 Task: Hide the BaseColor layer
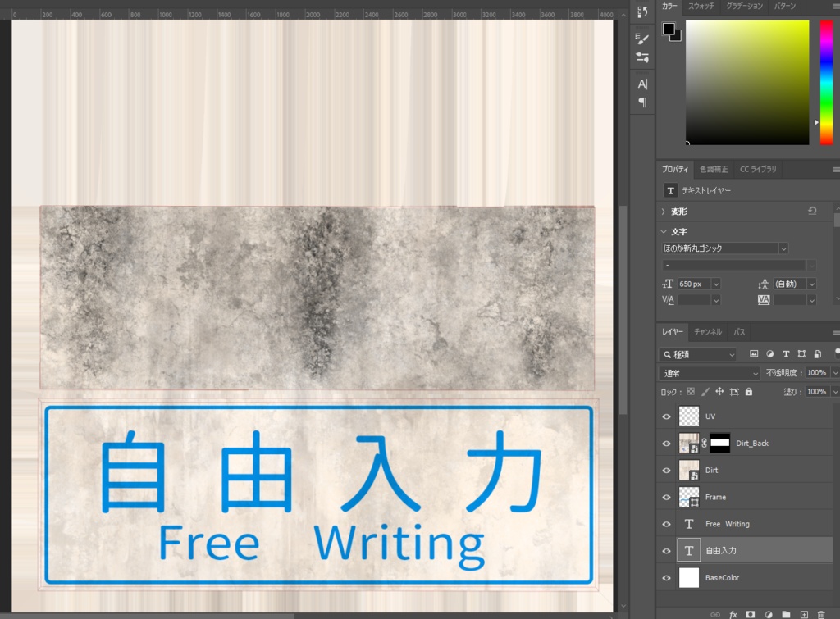coord(666,578)
